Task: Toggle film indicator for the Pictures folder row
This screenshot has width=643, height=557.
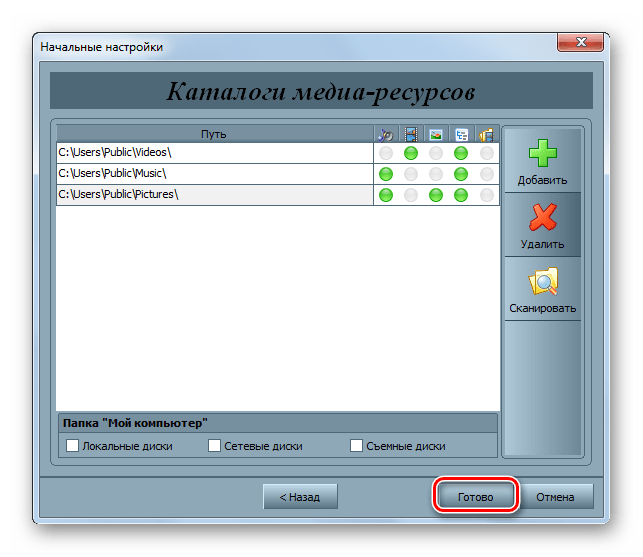Action: tap(411, 195)
